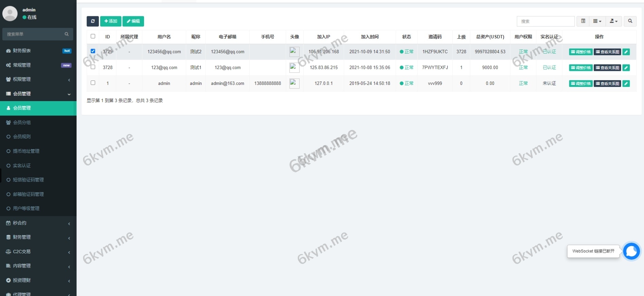Click the edit pencil icon for user 123@qq.com
Screen dimensions: 644x296
click(x=626, y=68)
